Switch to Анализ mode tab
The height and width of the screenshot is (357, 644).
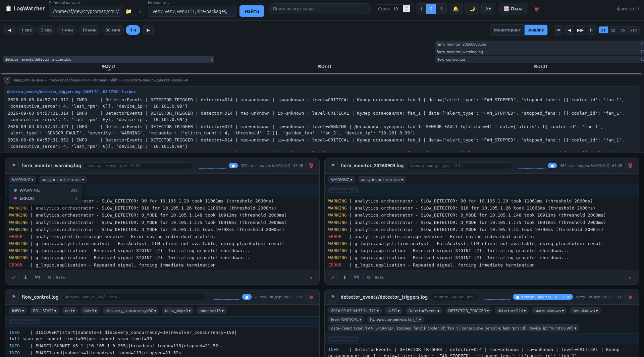coord(536,30)
